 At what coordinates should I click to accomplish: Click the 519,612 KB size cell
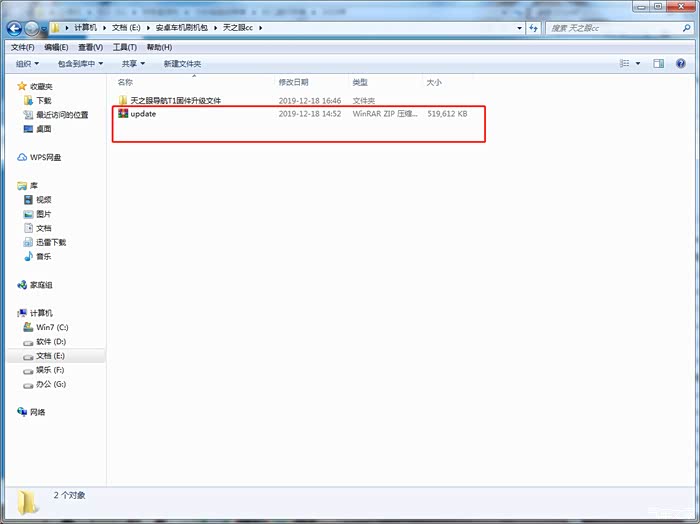[447, 114]
